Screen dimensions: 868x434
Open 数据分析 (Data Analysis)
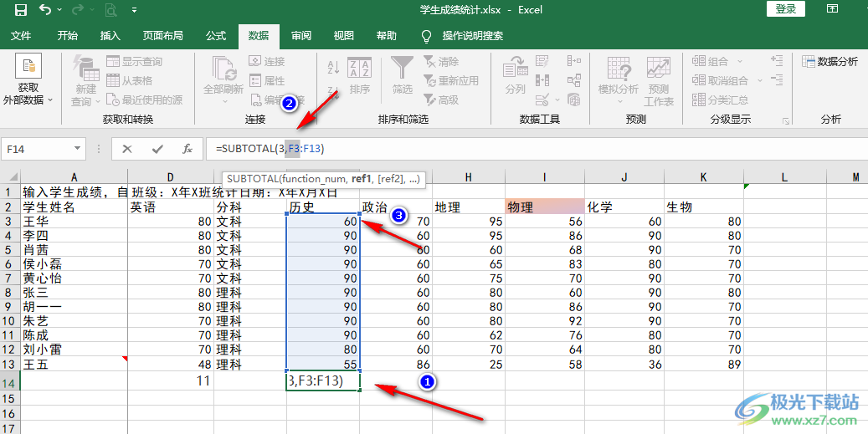[x=829, y=62]
